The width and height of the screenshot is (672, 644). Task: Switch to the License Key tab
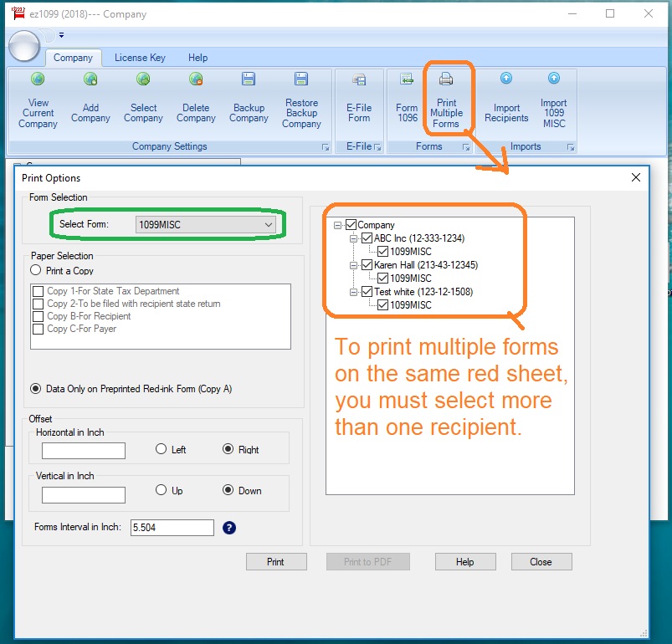140,58
